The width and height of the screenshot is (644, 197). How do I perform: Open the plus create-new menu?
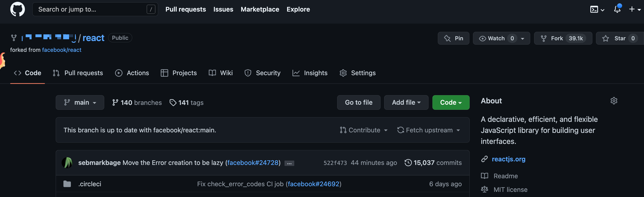pyautogui.click(x=635, y=9)
